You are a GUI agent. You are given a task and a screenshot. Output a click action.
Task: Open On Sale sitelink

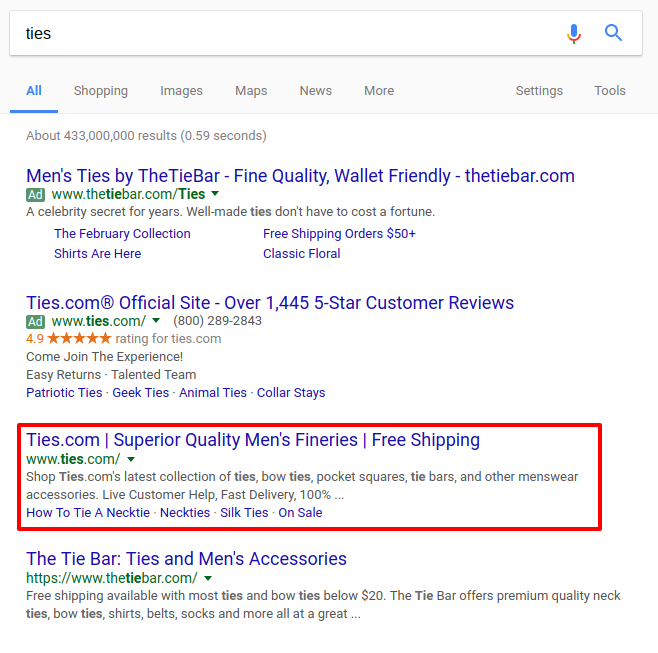[300, 512]
